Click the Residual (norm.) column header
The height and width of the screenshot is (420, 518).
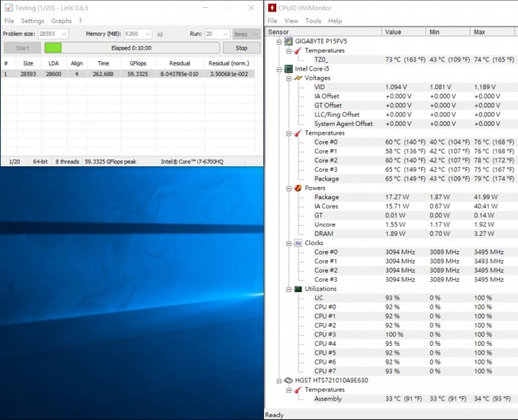coord(229,63)
